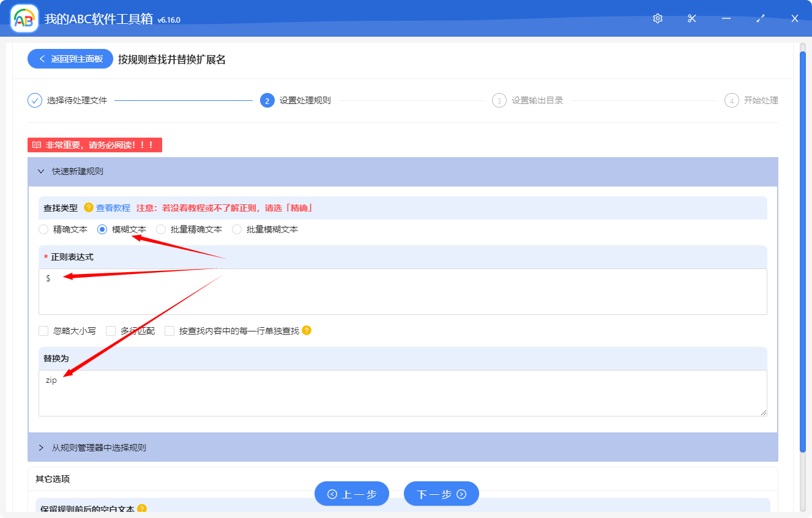Click the scissors tool icon in title bar
812x518 pixels.
point(692,18)
